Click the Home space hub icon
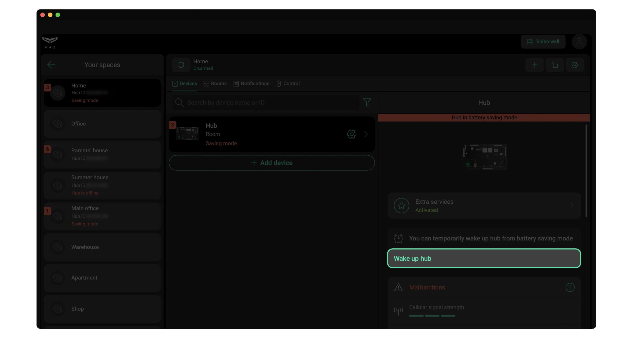 pyautogui.click(x=58, y=93)
